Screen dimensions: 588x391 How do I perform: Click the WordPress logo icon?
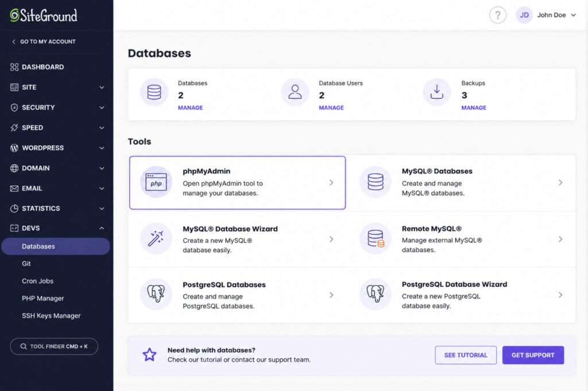point(14,148)
